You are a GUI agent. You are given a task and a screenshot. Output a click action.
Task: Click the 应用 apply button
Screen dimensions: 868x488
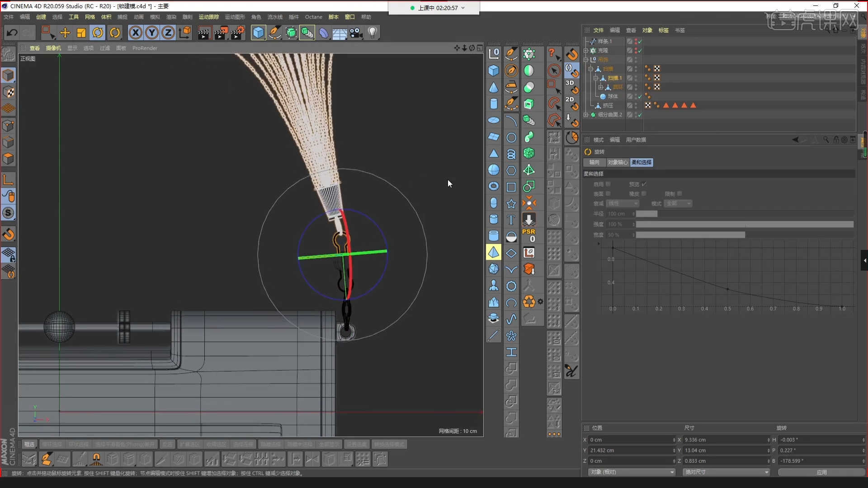pos(821,472)
